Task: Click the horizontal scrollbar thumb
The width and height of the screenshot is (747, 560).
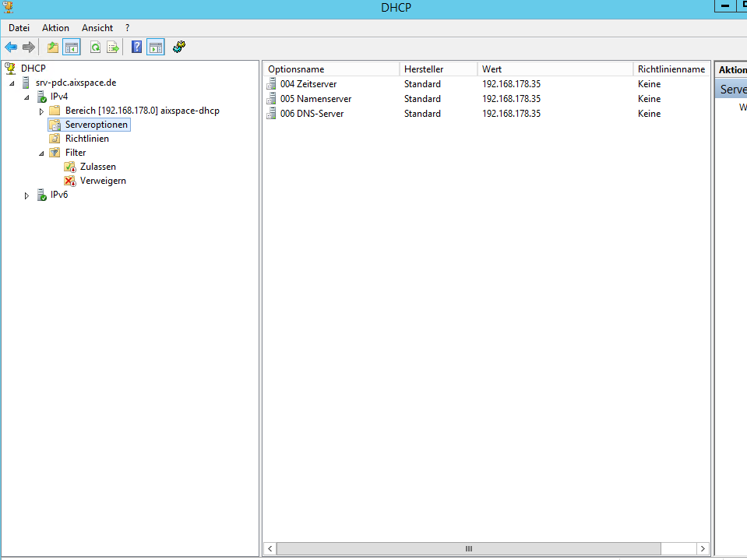Action: tap(469, 548)
